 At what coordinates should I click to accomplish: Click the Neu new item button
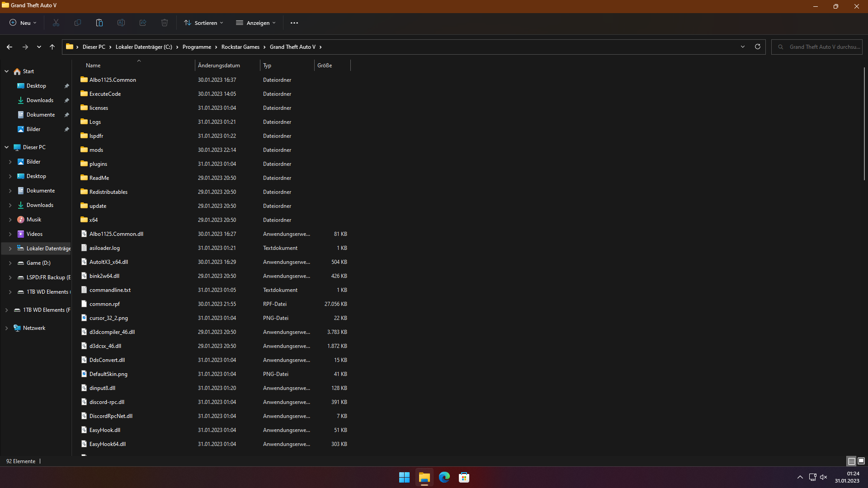point(23,23)
